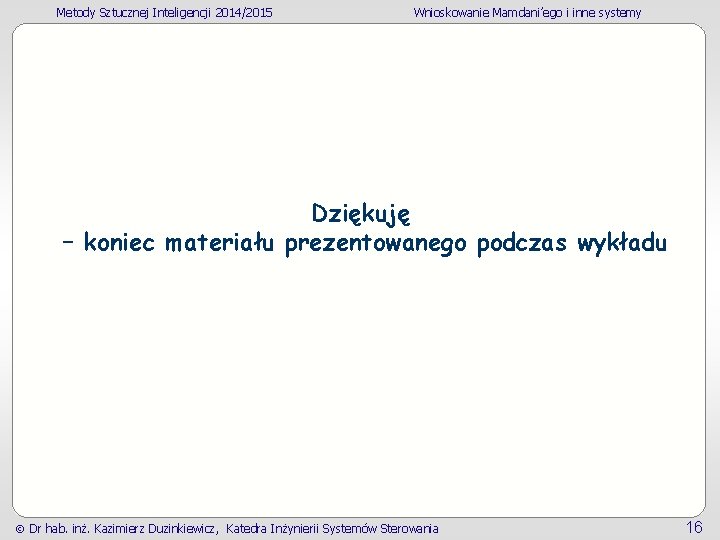
Task: Click the line 'koniec materiału prezentowanego podczas wykładu'
Action: (375, 243)
